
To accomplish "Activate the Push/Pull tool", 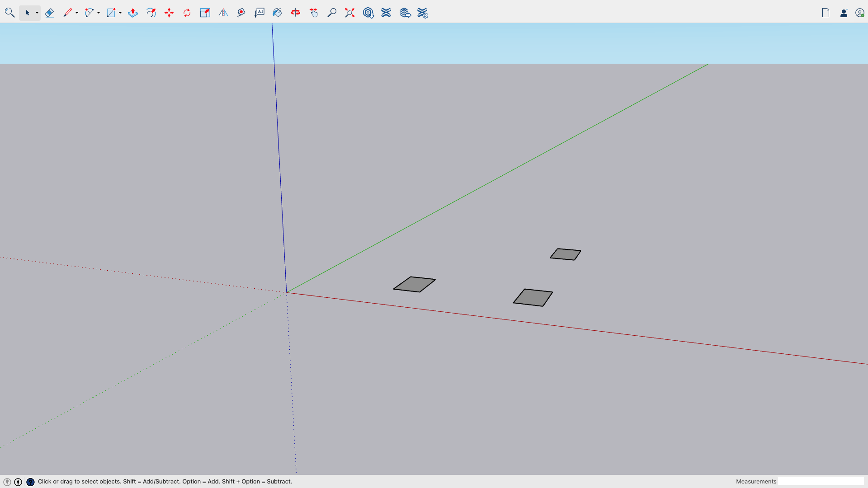I will click(133, 13).
